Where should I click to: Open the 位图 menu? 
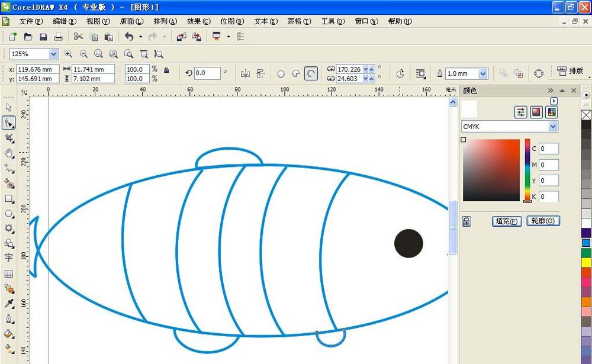tap(231, 21)
